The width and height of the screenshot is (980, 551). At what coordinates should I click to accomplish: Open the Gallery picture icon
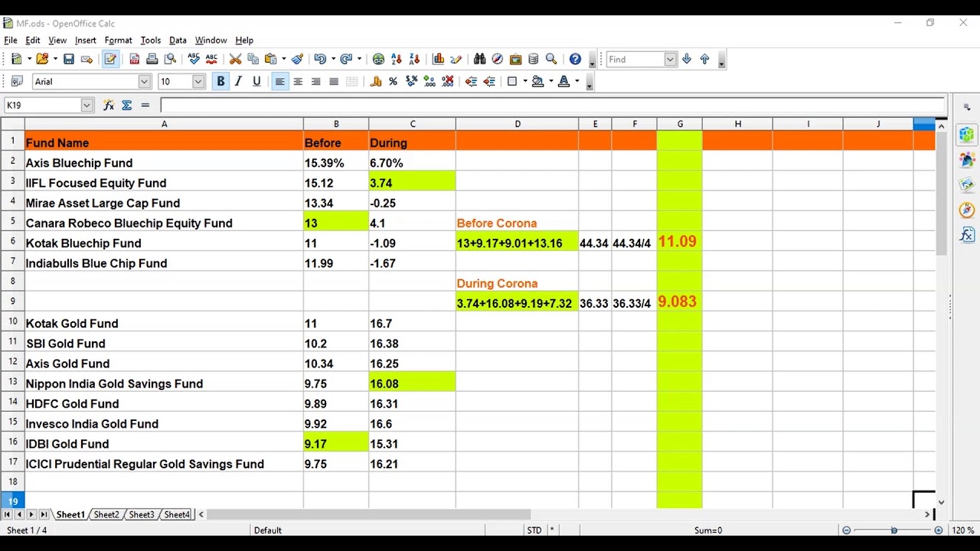click(515, 59)
